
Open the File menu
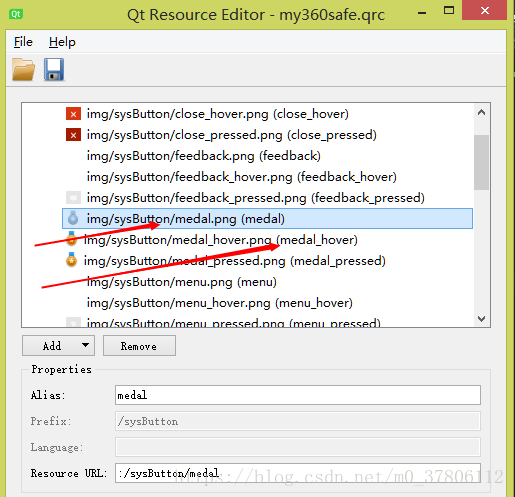[x=23, y=42]
